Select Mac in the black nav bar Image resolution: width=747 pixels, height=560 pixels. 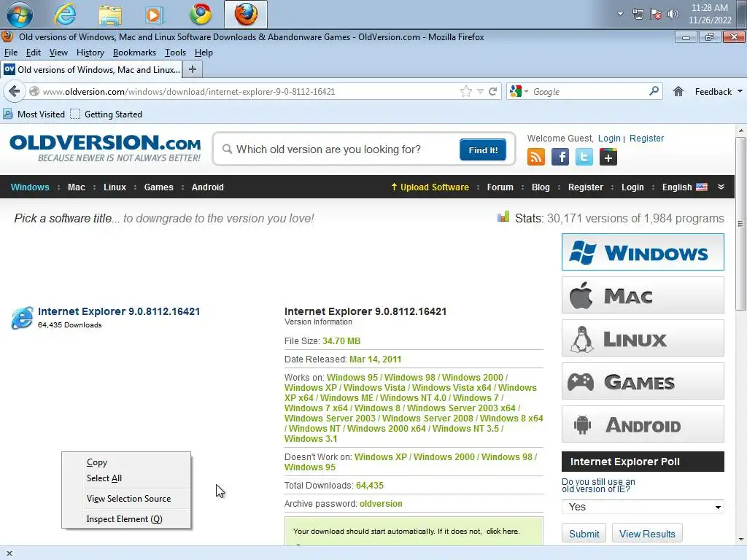pos(76,187)
